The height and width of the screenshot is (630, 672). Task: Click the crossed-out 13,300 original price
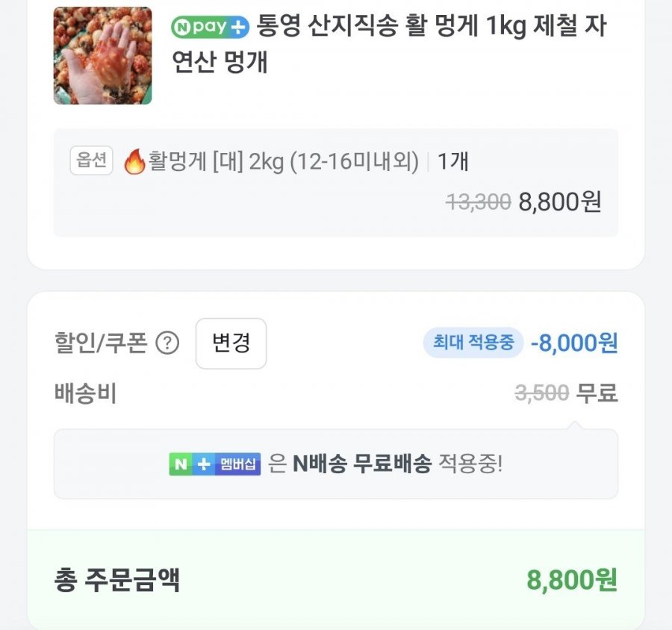[x=478, y=202]
